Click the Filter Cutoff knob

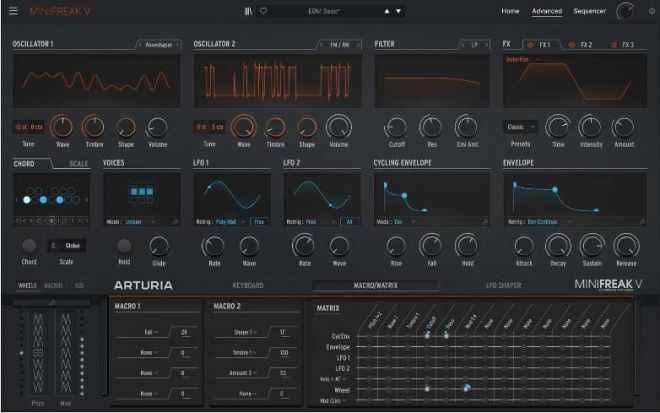click(x=396, y=127)
